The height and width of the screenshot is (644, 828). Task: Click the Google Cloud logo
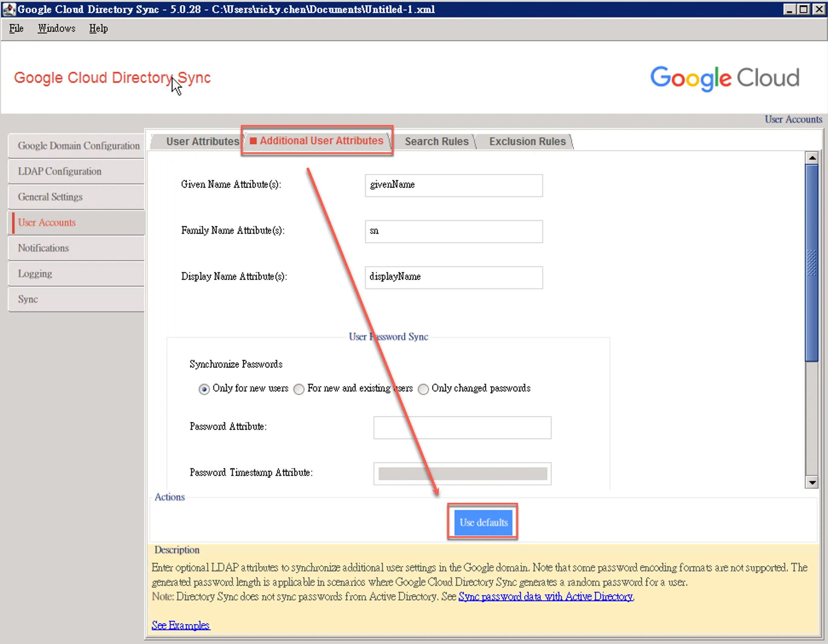coord(725,78)
